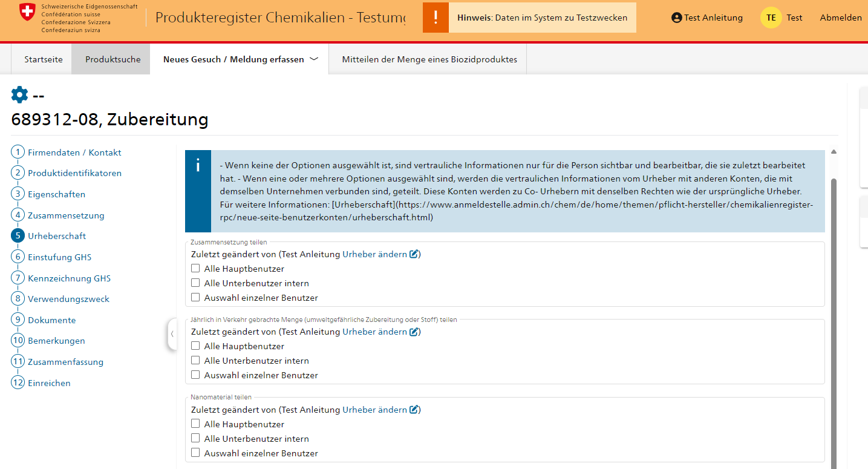Click the yellow TE user avatar

[771, 18]
